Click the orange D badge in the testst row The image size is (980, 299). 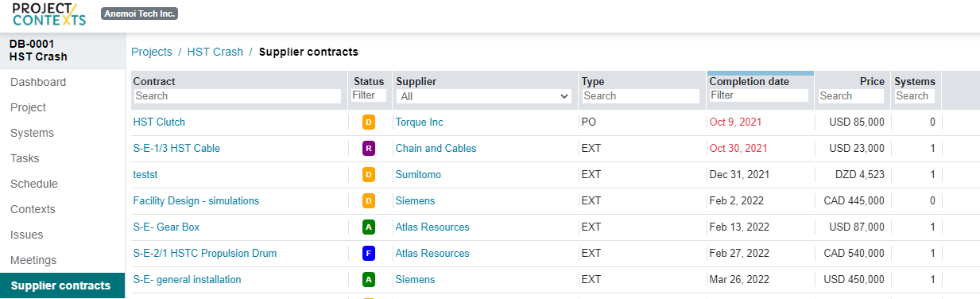pyautogui.click(x=368, y=175)
